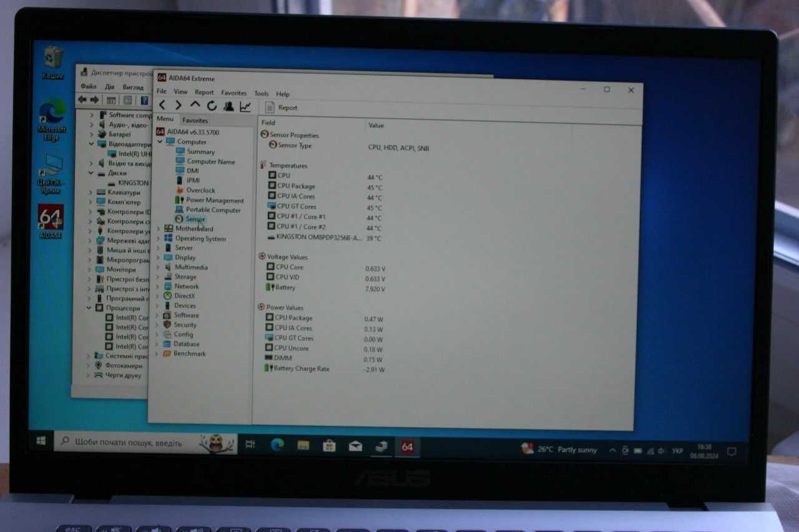Viewport: 799px width, 532px height.
Task: Click the Security shield icon in the tree
Action: pos(167,324)
